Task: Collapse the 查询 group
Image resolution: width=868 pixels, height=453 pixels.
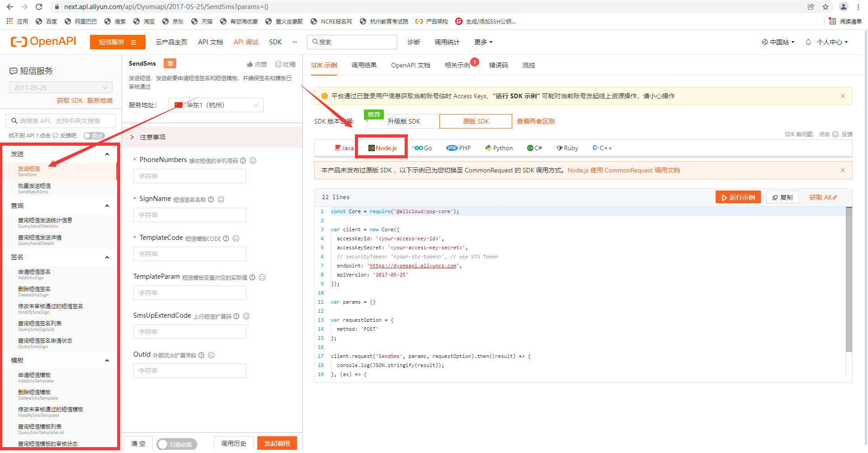Action: point(107,206)
